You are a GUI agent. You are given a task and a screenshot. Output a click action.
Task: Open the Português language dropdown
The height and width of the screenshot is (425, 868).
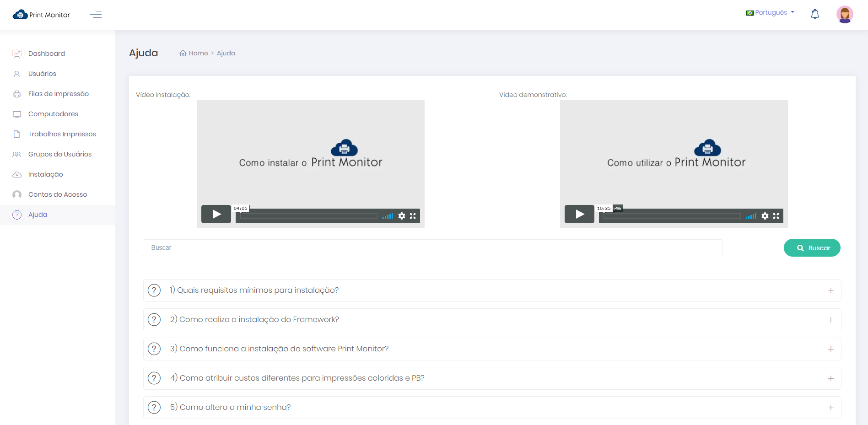tap(771, 13)
